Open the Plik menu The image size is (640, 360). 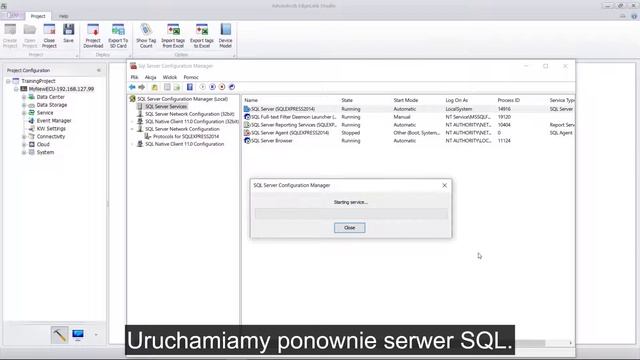pyautogui.click(x=134, y=77)
